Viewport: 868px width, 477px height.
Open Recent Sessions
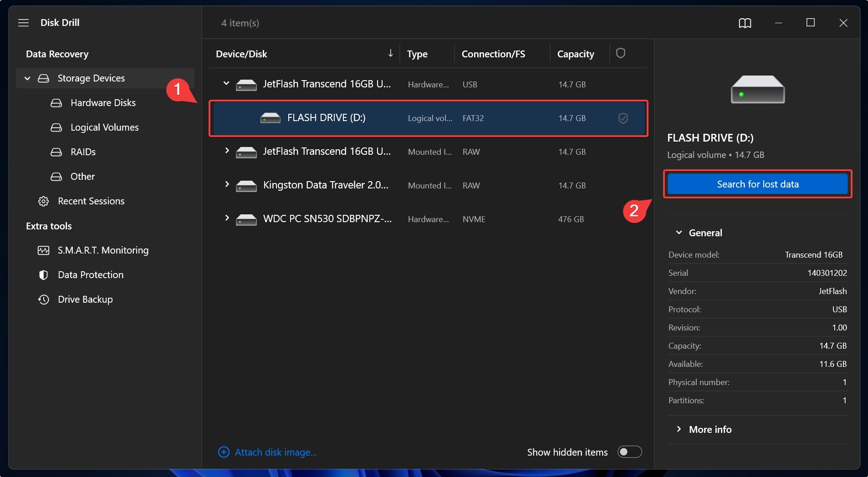91,201
